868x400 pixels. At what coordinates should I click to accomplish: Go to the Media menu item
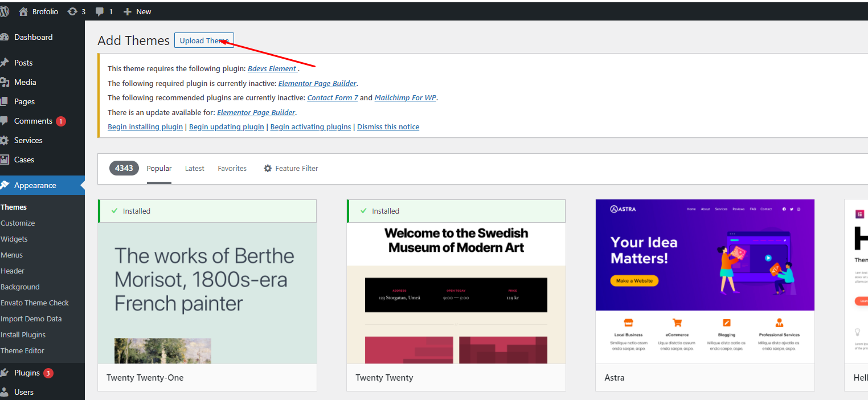25,82
